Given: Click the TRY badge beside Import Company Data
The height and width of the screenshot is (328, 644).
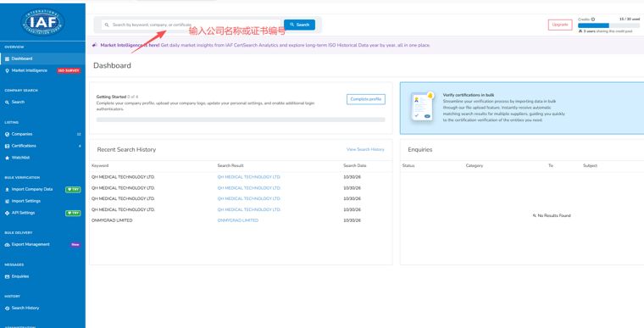Looking at the screenshot, I should pos(73,190).
